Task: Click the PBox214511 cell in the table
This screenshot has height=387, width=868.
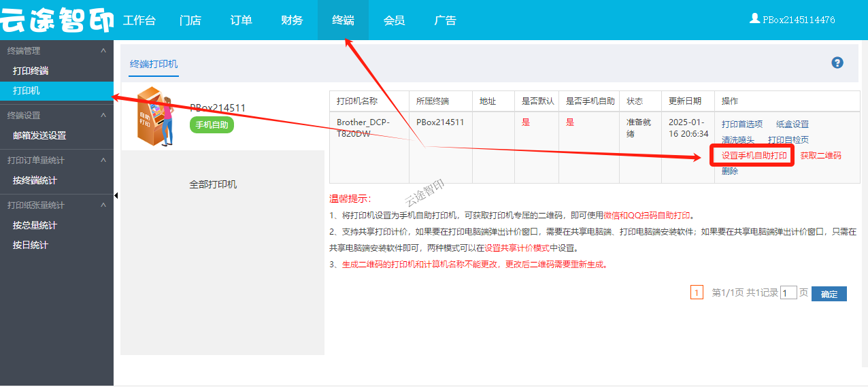Action: pyautogui.click(x=441, y=148)
